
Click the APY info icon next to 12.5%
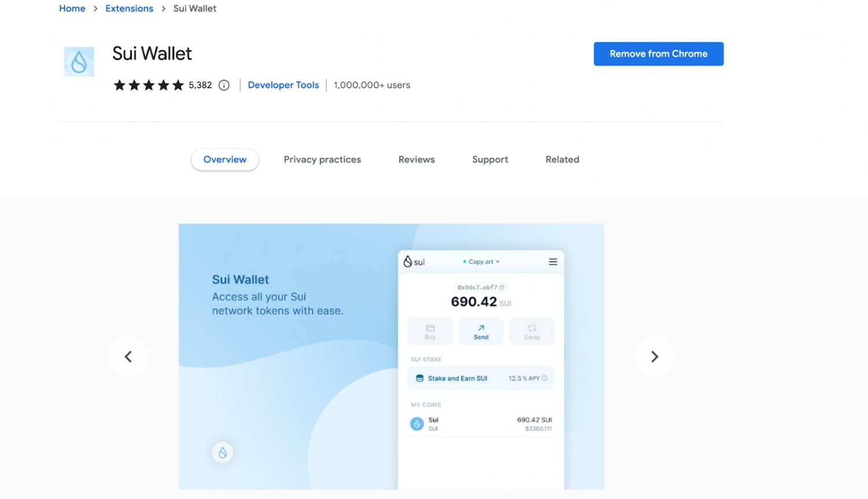click(x=545, y=379)
